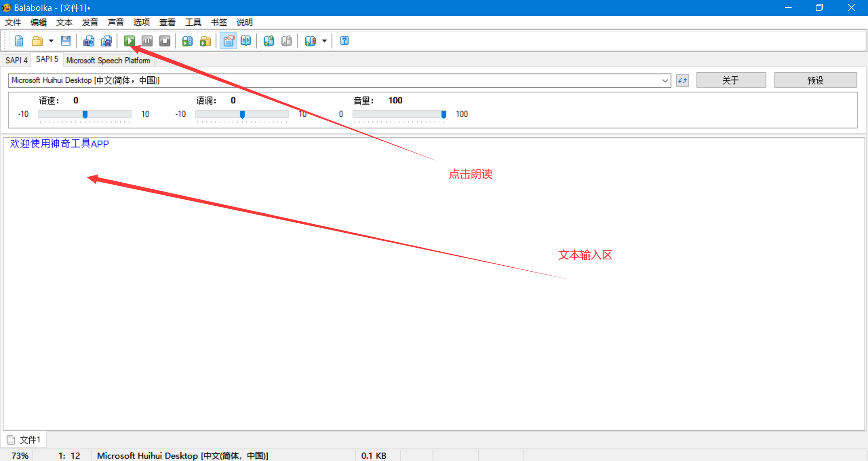868x461 pixels.
Task: Open a file with the folder icon
Action: point(37,41)
